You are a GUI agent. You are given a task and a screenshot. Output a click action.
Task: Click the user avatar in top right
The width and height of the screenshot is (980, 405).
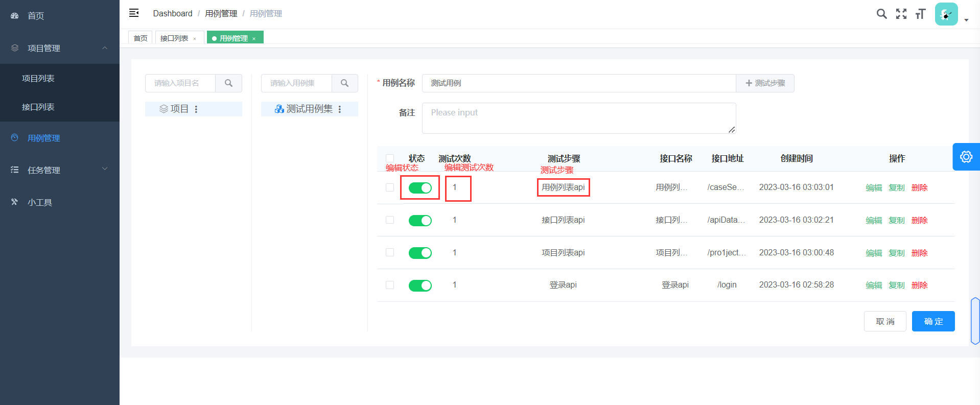point(946,14)
